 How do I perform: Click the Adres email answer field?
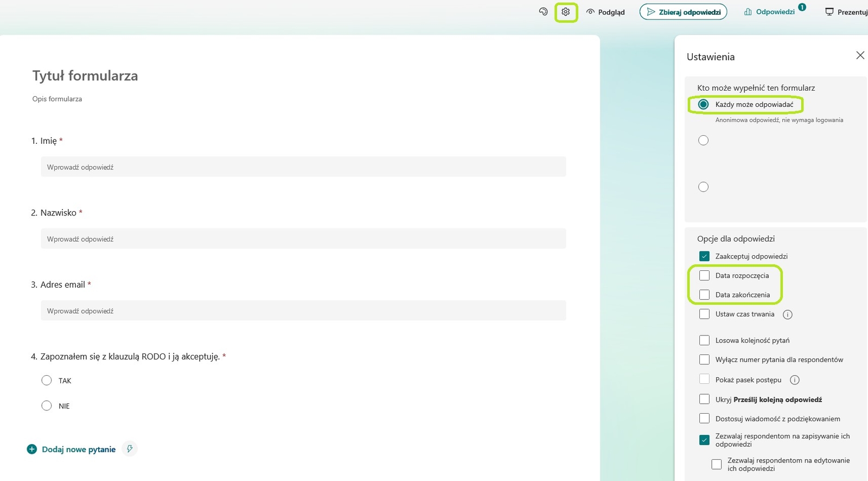[303, 311]
